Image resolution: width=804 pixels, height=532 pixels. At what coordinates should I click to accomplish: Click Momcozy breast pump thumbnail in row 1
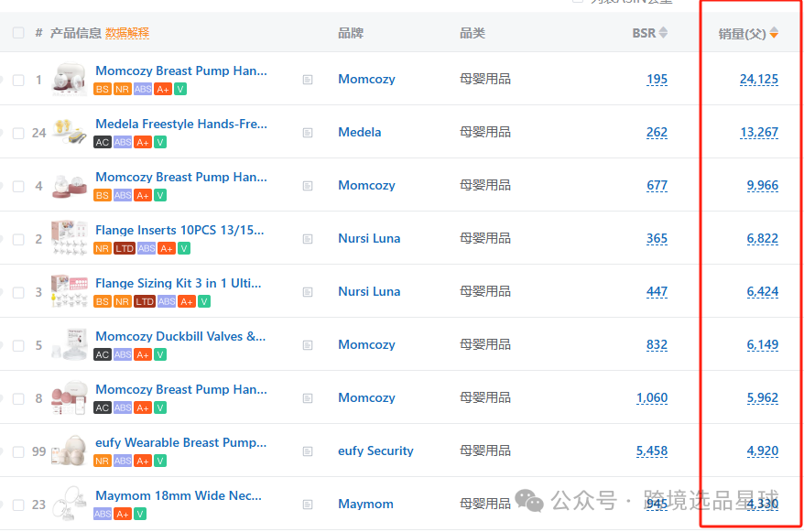click(70, 79)
